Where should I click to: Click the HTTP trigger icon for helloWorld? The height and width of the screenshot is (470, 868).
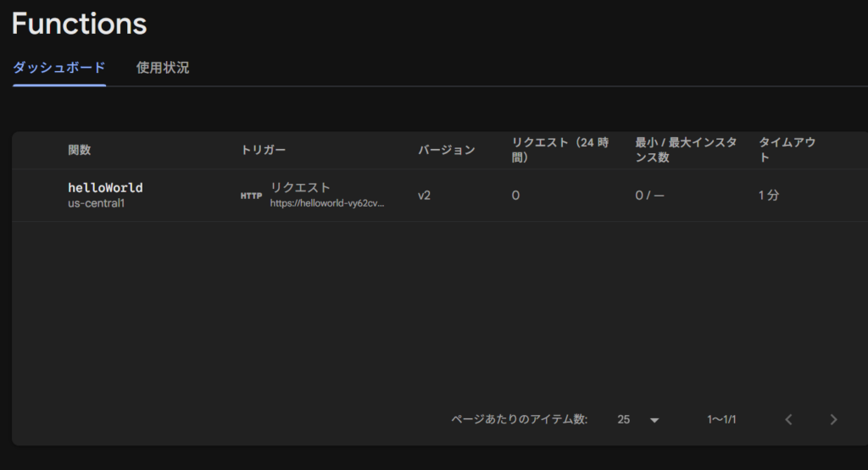(x=251, y=196)
